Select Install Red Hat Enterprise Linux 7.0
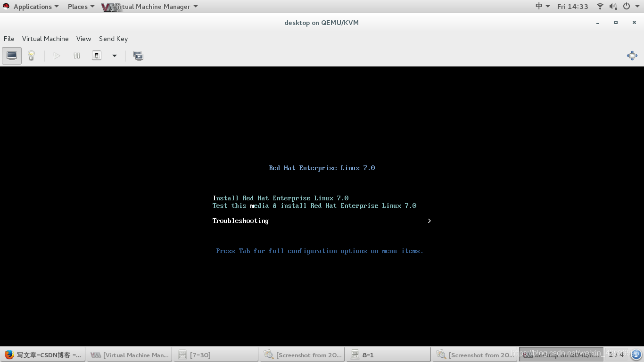 [281, 198]
